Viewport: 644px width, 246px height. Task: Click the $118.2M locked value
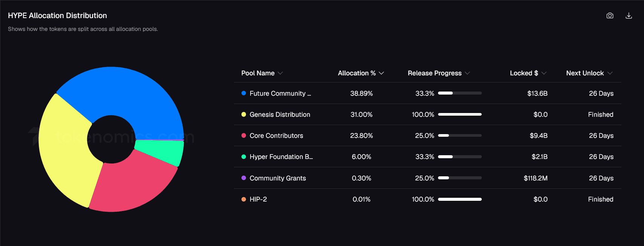(536, 178)
